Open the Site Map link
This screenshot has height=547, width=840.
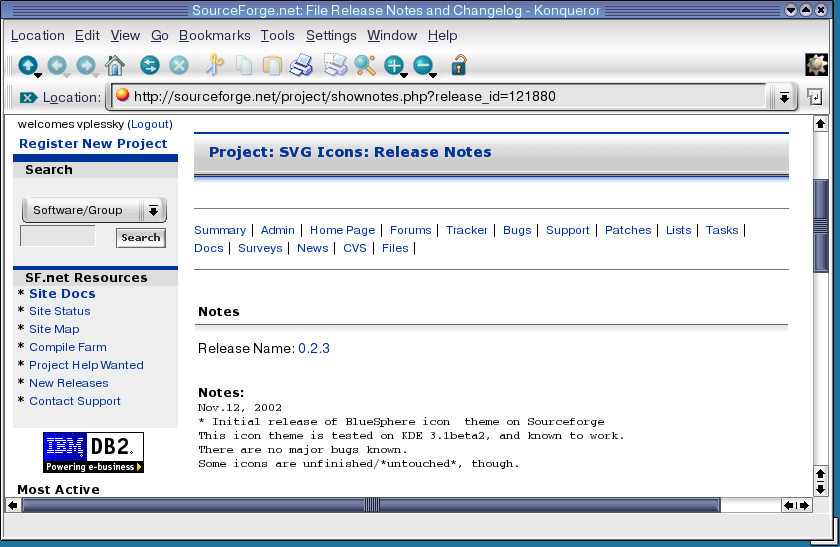tap(54, 329)
